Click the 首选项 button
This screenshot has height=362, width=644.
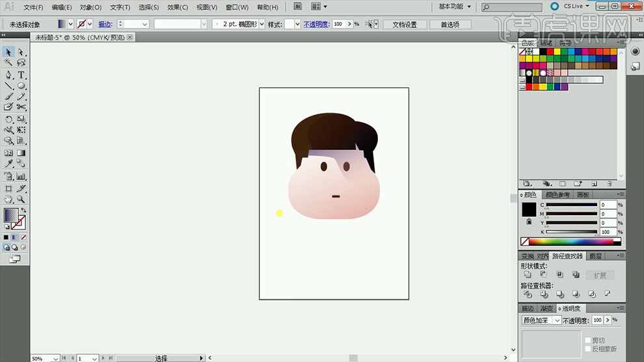(x=449, y=24)
